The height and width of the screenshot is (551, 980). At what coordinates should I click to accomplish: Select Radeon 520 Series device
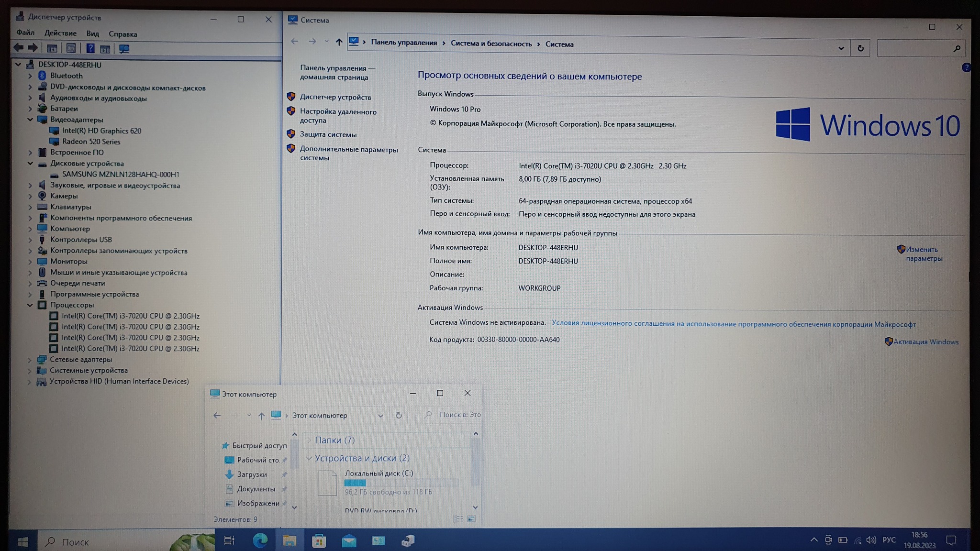tap(91, 142)
